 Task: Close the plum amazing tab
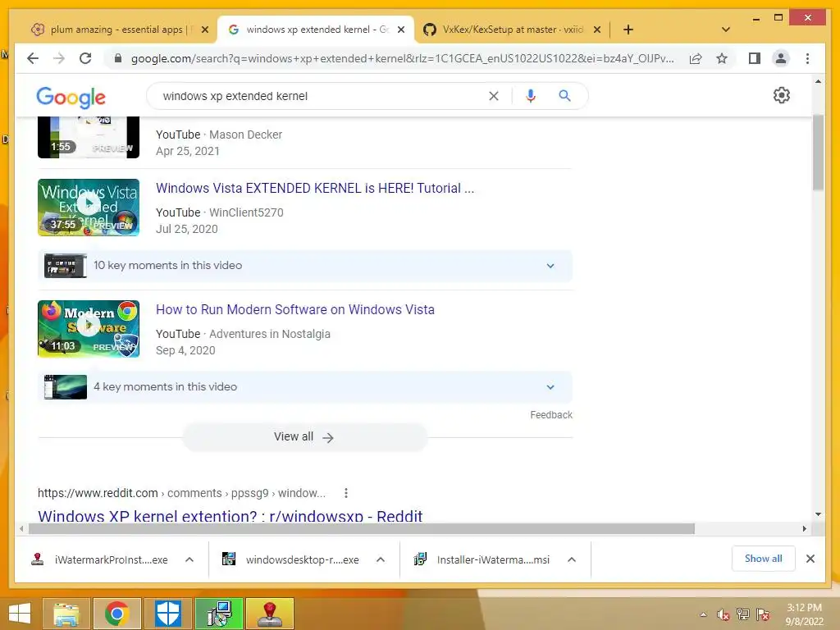[x=204, y=30]
